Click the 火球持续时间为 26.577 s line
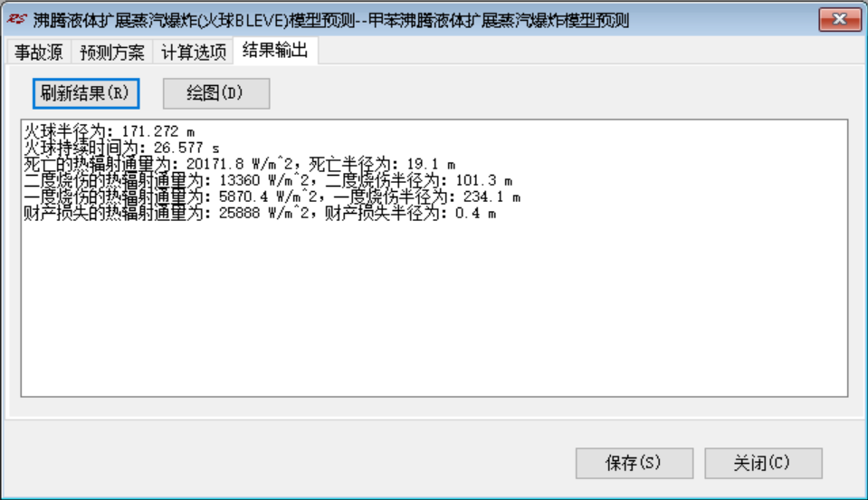The height and width of the screenshot is (500, 868). [x=122, y=148]
